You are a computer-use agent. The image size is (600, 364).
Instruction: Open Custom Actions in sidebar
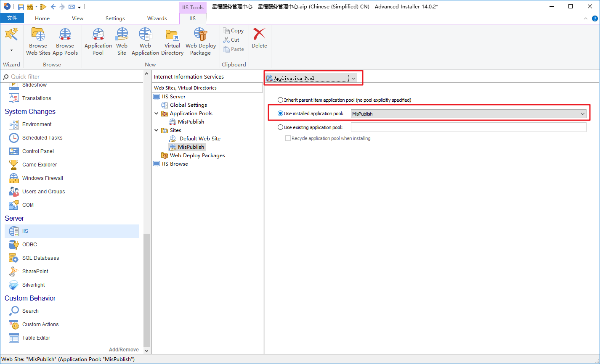[40, 324]
